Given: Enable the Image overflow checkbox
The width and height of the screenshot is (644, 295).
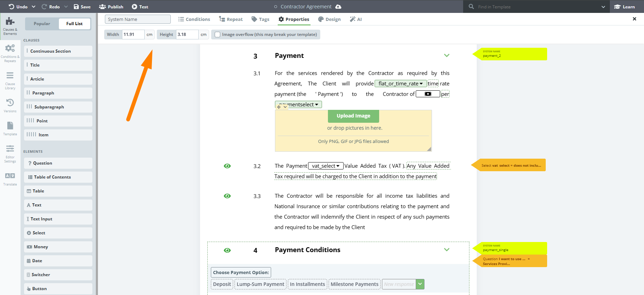Looking at the screenshot, I should (x=217, y=35).
